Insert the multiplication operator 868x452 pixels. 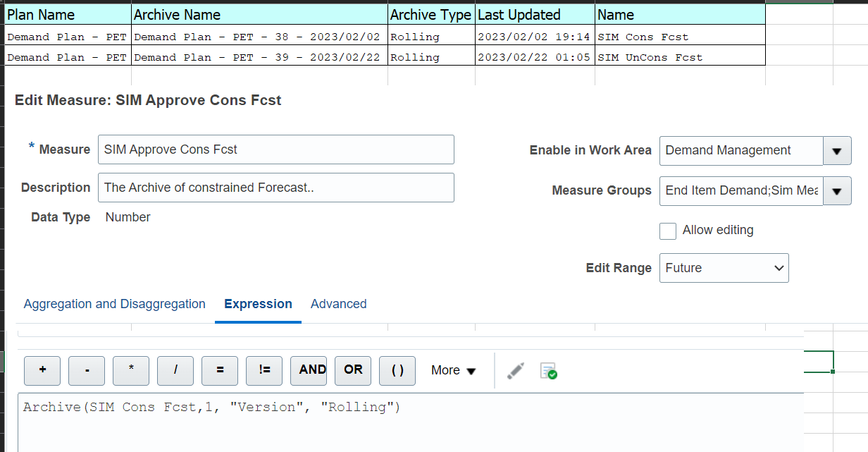point(130,370)
